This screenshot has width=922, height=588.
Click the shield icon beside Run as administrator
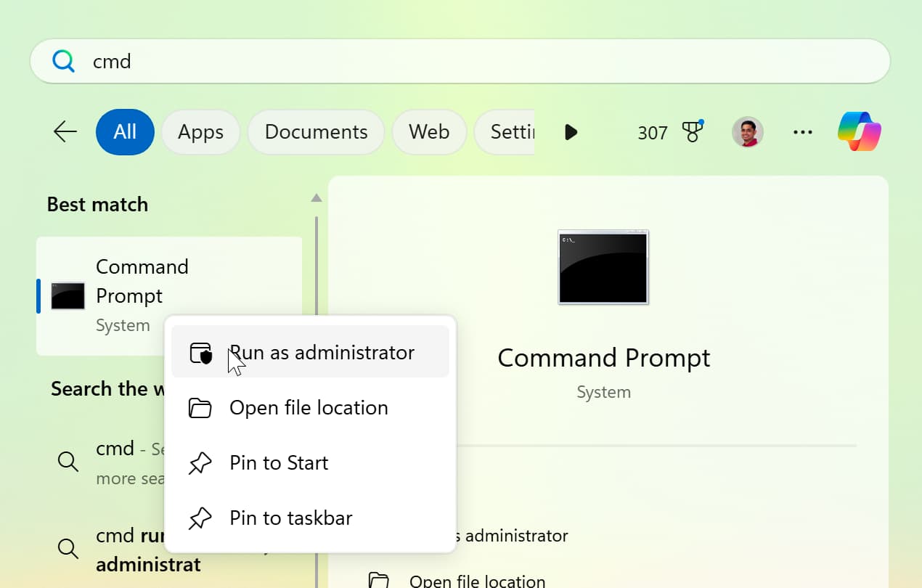click(x=200, y=353)
